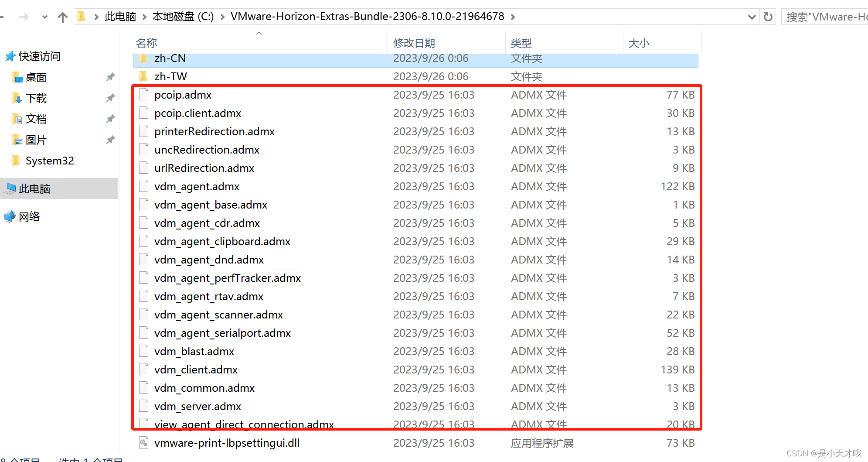
Task: Click the vdm_server.admx file name
Action: point(197,406)
